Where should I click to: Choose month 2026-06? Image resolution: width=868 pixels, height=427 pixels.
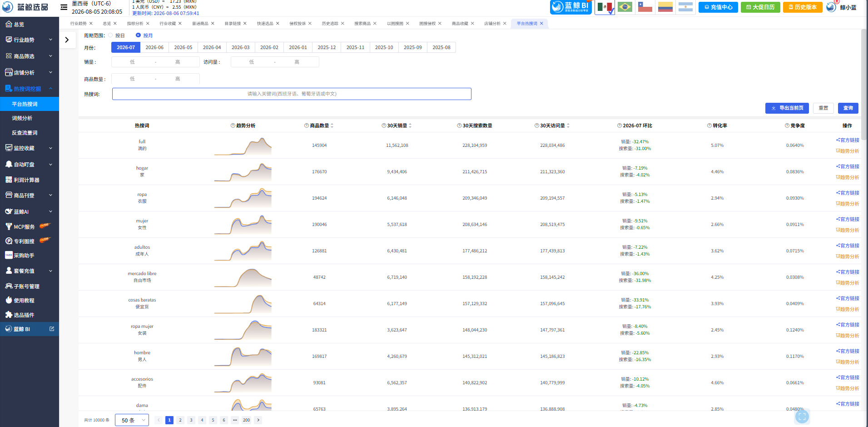pyautogui.click(x=154, y=47)
